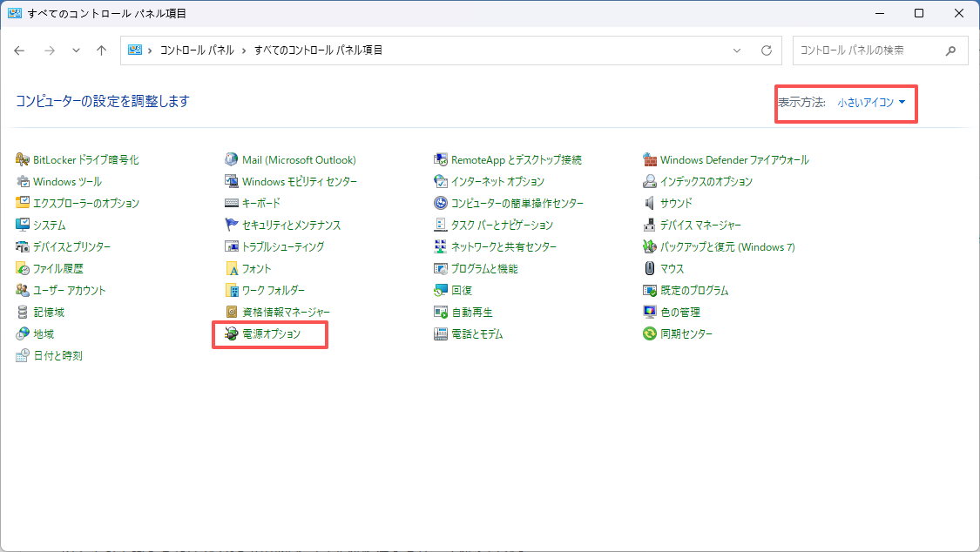Open the インデックスのオプション link
The image size is (980, 552).
click(706, 182)
